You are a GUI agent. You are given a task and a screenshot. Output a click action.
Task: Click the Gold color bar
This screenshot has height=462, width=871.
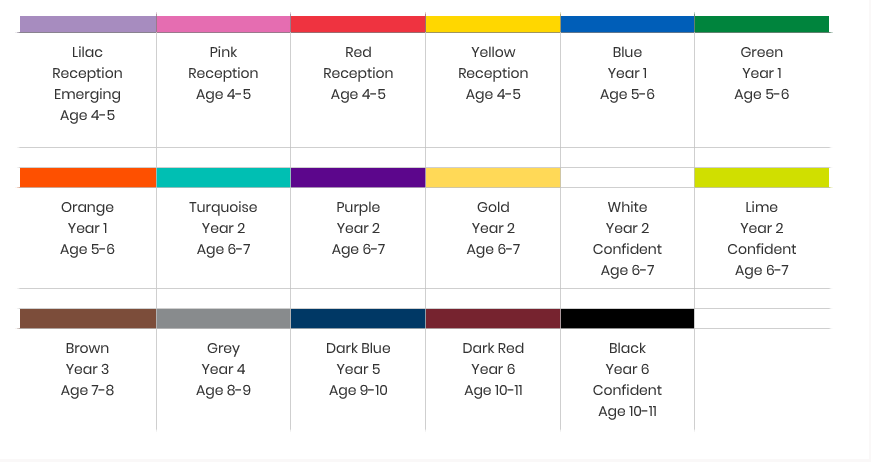(493, 178)
